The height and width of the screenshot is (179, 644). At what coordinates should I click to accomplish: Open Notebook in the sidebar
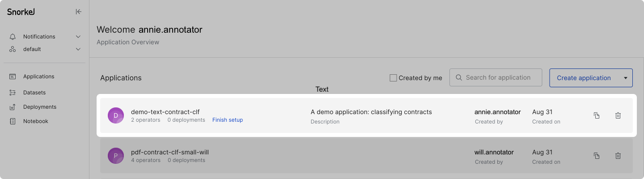click(x=36, y=121)
